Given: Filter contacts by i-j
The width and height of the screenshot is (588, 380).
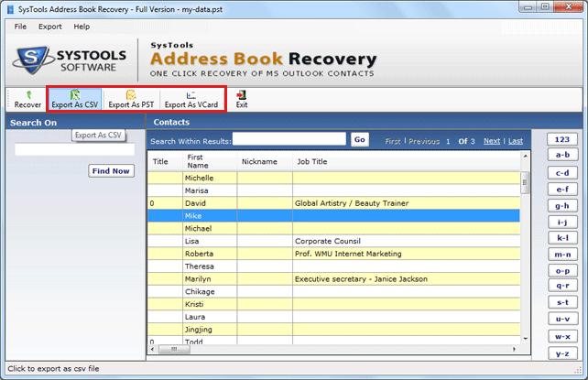Looking at the screenshot, I should pos(562,223).
